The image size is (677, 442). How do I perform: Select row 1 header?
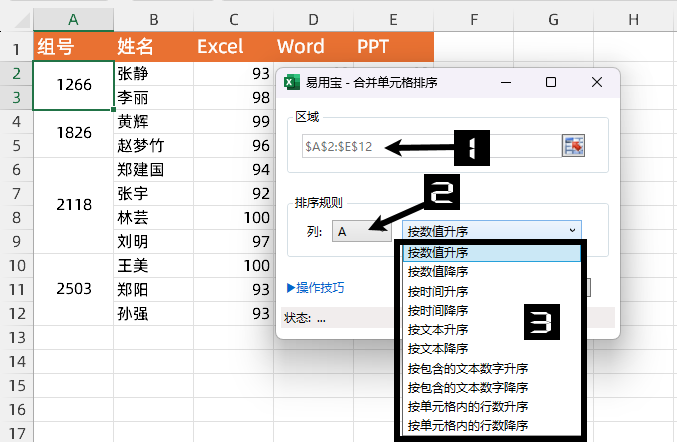pos(16,49)
